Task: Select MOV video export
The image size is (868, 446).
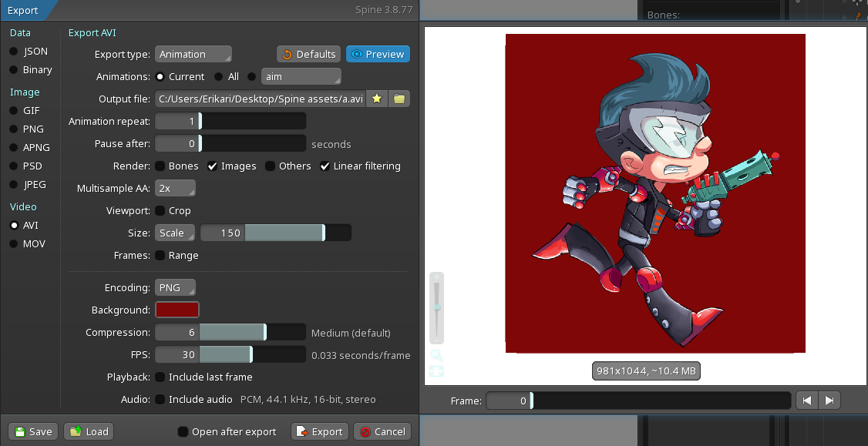Action: click(14, 244)
